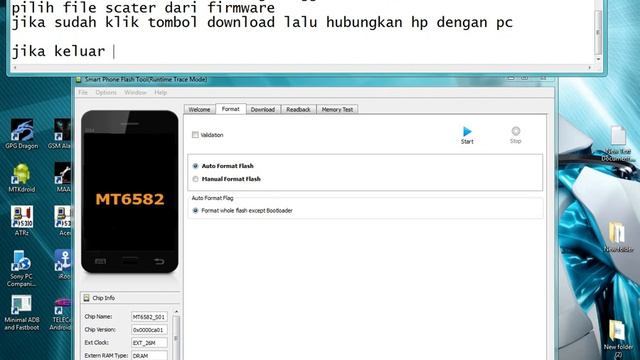640x360 pixels.
Task: Select Auto Format Flash option
Action: [195, 166]
